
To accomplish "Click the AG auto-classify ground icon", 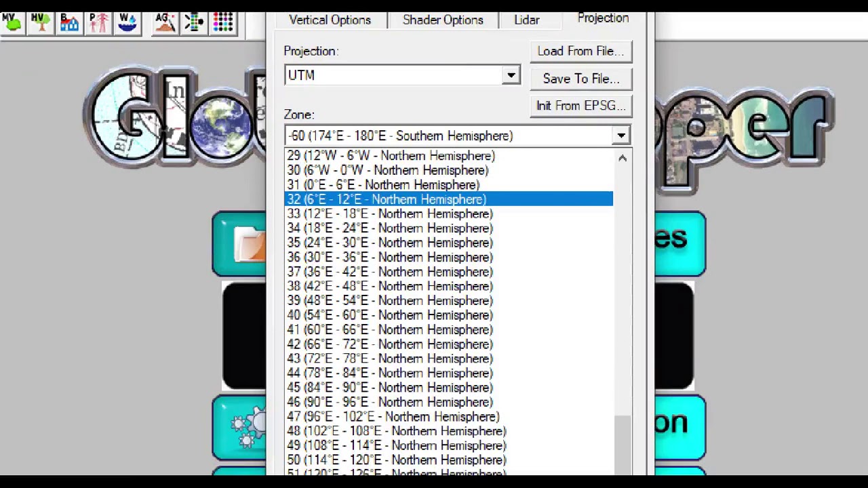I will tap(164, 23).
